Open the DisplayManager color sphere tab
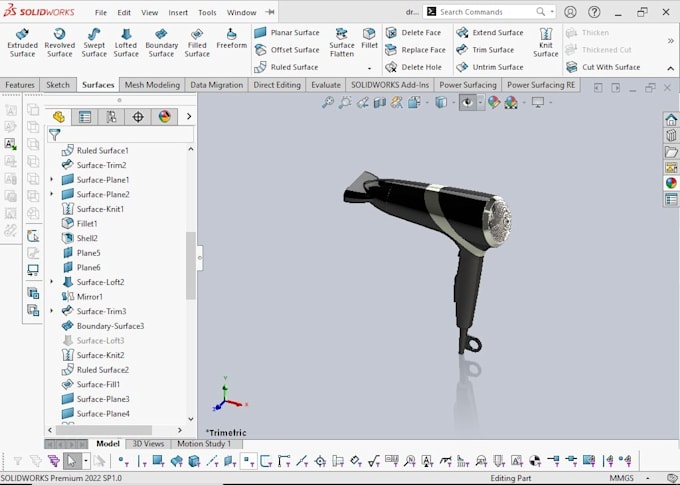 [x=164, y=116]
